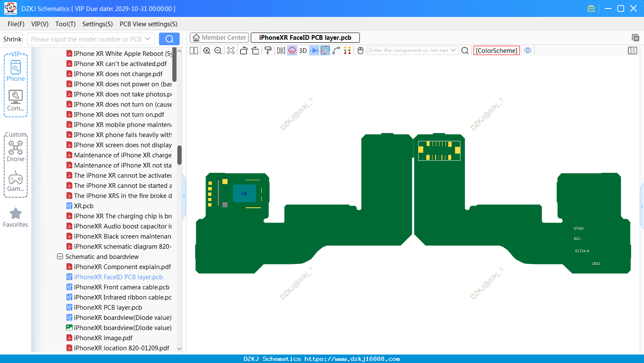
Task: Select the trace route tool
Action: pyautogui.click(x=336, y=50)
